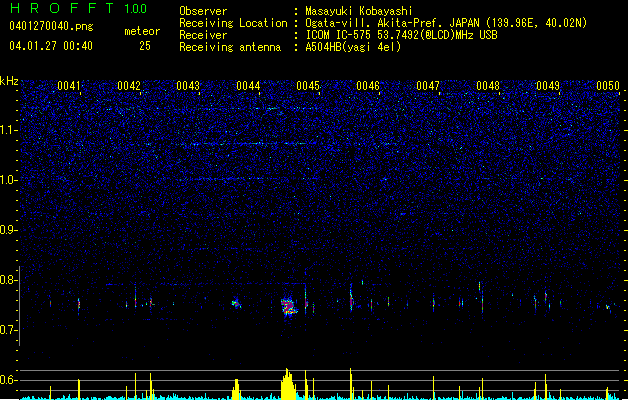Viewport: 629px width, 400px height.
Task: Click the 0049 time marker
Action: (548, 86)
